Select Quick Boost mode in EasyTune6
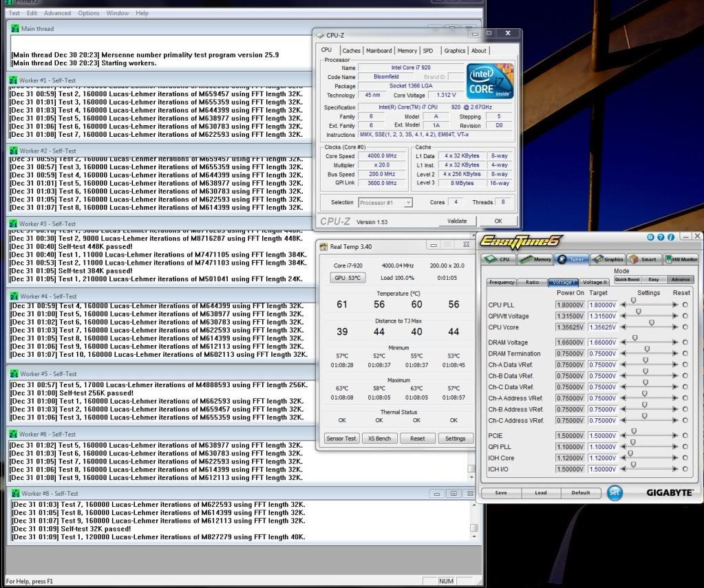The width and height of the screenshot is (704, 588). pyautogui.click(x=627, y=279)
